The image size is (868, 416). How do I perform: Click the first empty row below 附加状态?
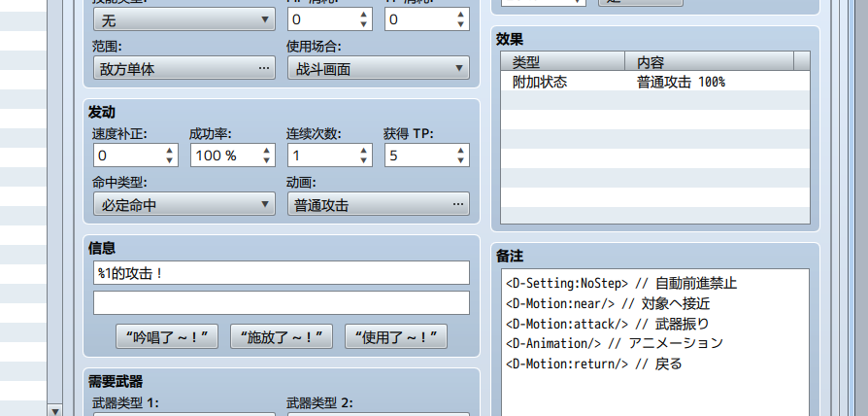click(x=655, y=101)
